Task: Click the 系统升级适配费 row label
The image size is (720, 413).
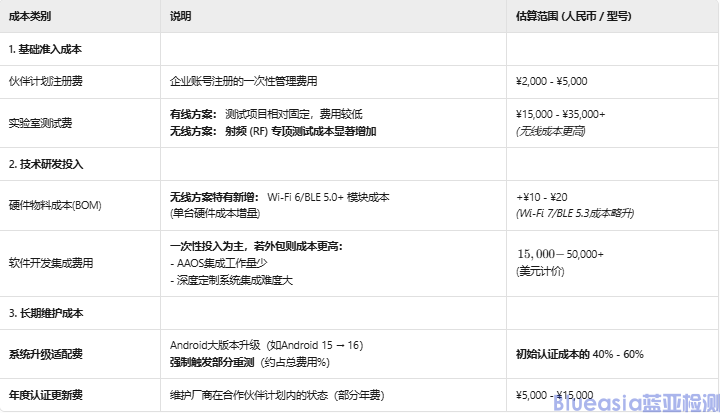Action: click(43, 353)
